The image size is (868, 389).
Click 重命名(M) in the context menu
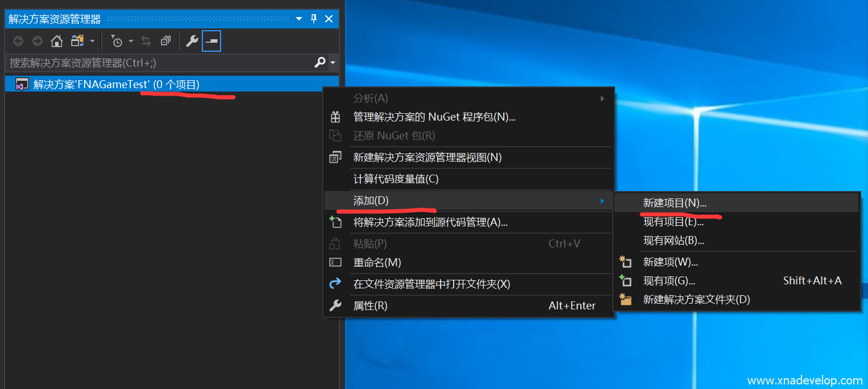377,263
